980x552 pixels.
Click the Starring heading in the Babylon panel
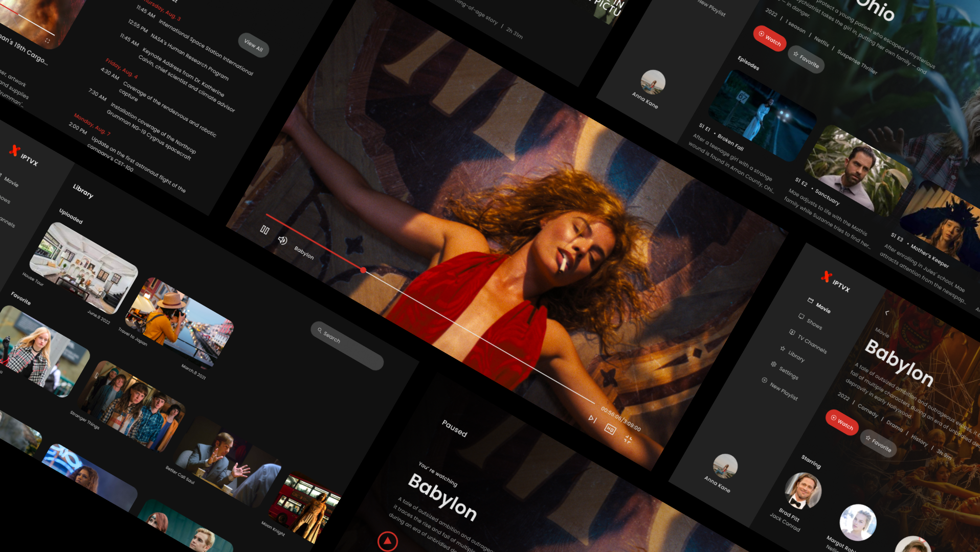coord(811,461)
